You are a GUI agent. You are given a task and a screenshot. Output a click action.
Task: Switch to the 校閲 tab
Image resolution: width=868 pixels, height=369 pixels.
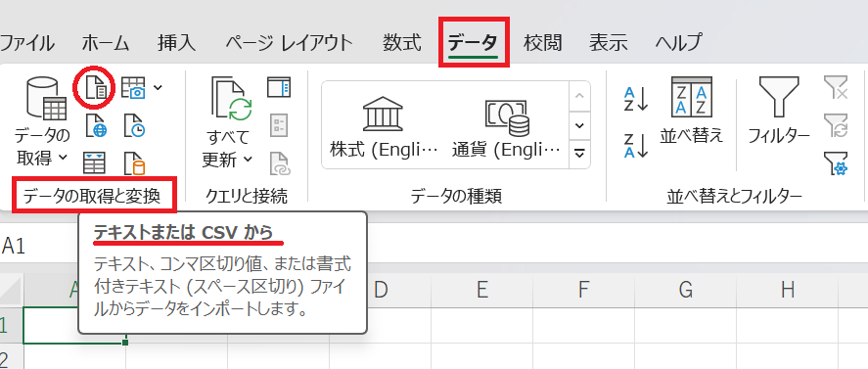click(x=542, y=43)
